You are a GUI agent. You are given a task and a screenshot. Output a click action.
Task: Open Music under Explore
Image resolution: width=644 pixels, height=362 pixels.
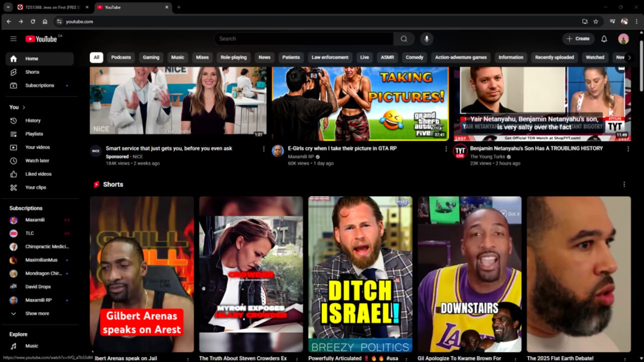click(40, 346)
